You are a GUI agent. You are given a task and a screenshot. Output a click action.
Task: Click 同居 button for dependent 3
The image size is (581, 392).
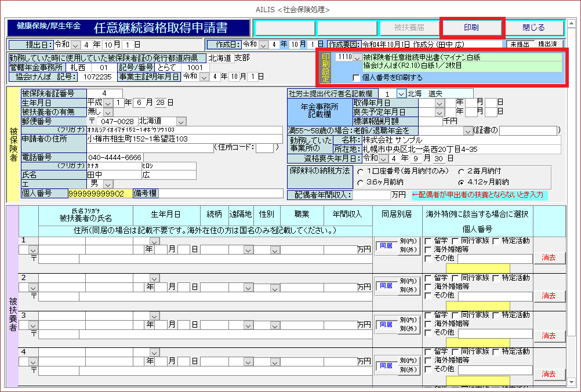click(386, 324)
